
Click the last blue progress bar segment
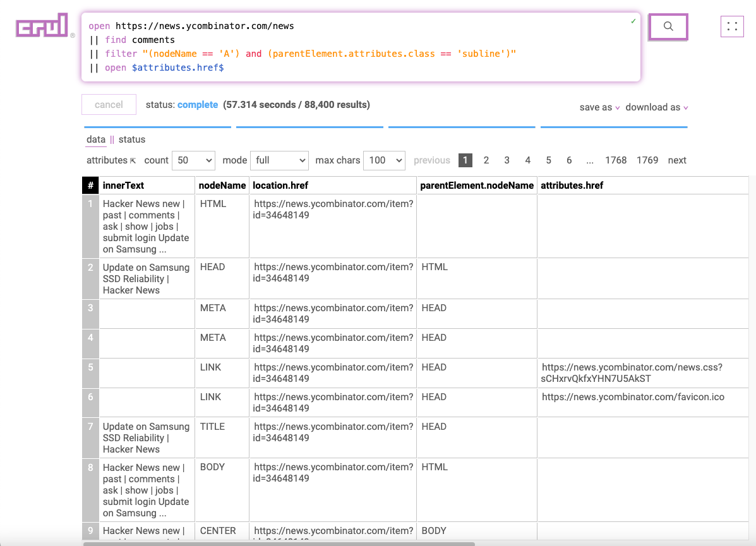[x=614, y=128]
